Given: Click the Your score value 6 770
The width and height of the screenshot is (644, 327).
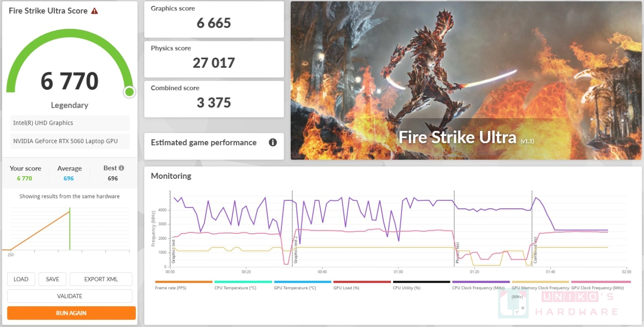Looking at the screenshot, I should coord(24,178).
